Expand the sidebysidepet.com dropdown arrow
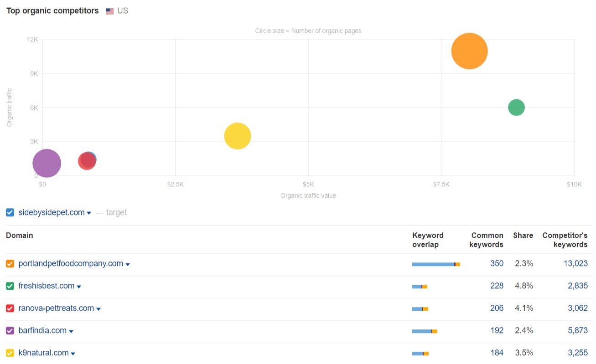The width and height of the screenshot is (596, 364). [x=89, y=213]
